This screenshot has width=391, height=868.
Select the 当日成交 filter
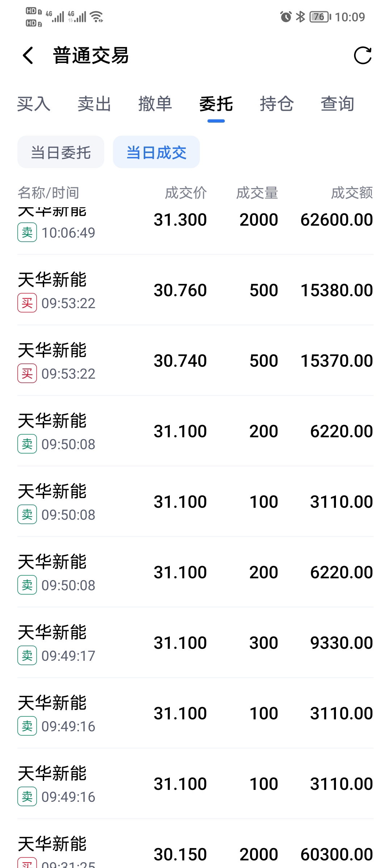[156, 152]
